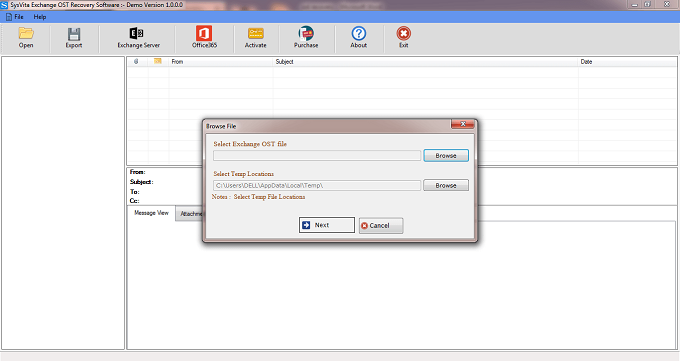
Task: Open an OST file with the Open toolbar icon
Action: pyautogui.click(x=26, y=38)
